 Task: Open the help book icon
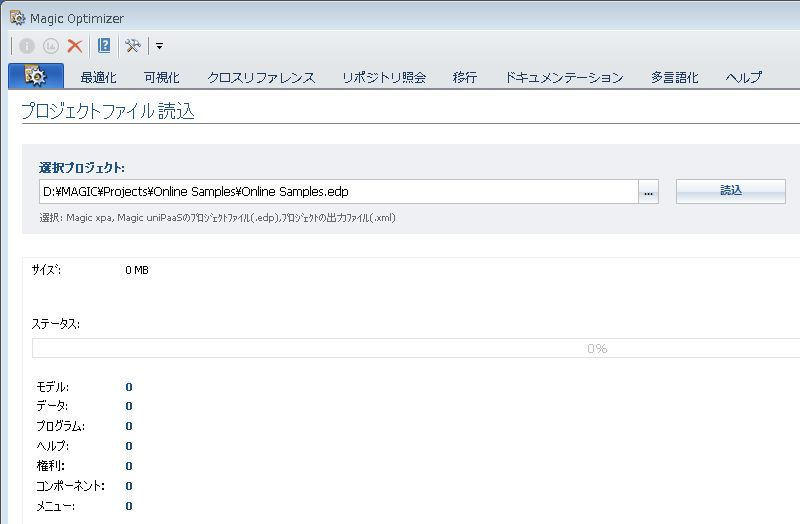[x=104, y=46]
